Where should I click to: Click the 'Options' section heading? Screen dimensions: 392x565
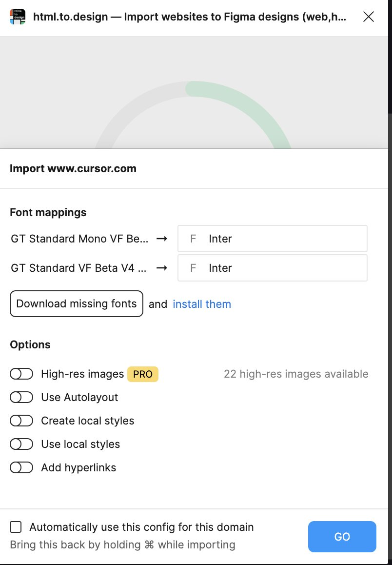30,344
